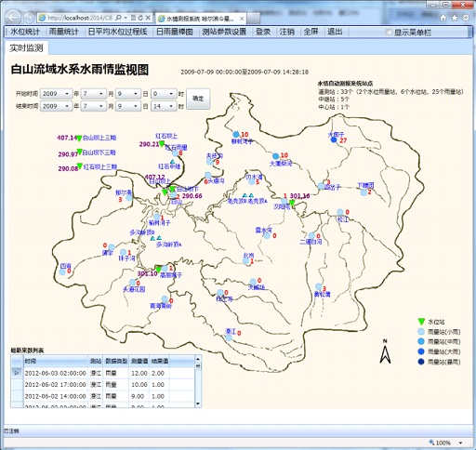This screenshot has width=476, height=450.
Task: Click rain station circle at 漫江
Action: (229, 337)
